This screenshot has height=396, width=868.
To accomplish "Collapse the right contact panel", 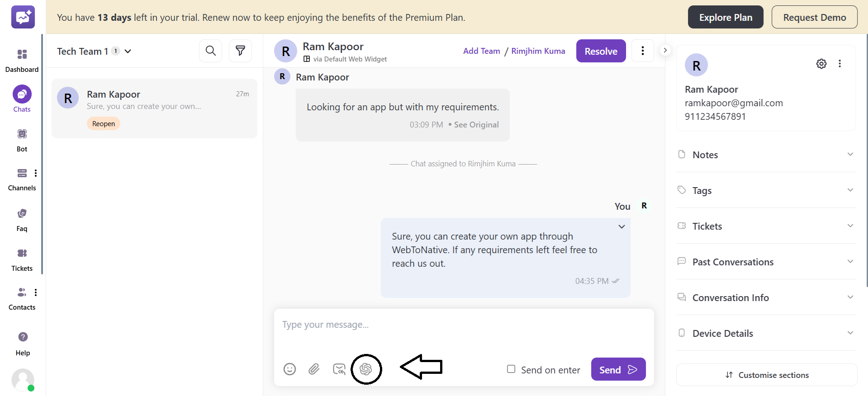I will [664, 50].
